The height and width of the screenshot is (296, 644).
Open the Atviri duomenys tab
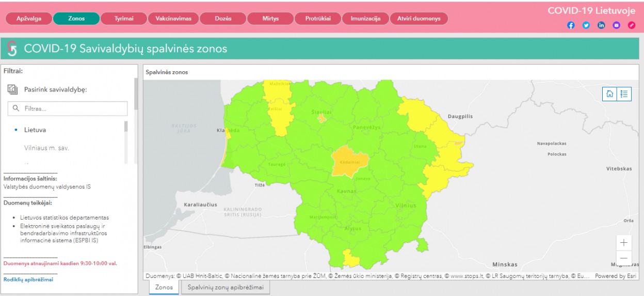point(418,19)
